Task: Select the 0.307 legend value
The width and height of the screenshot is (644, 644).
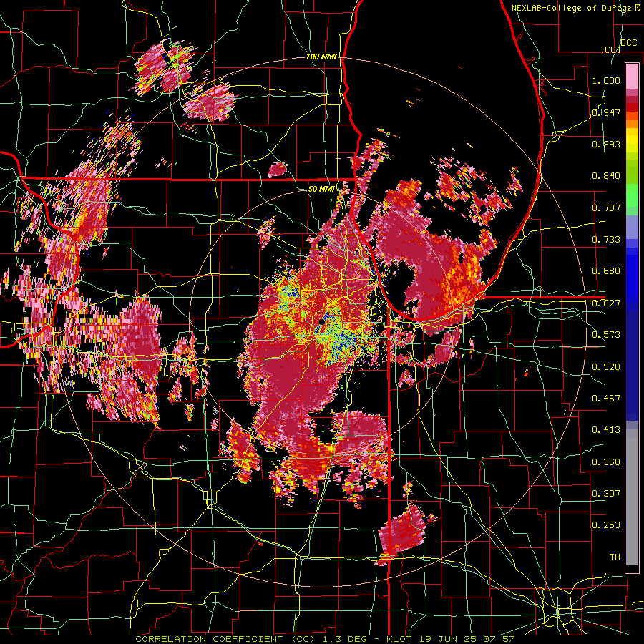Action: pyautogui.click(x=606, y=494)
